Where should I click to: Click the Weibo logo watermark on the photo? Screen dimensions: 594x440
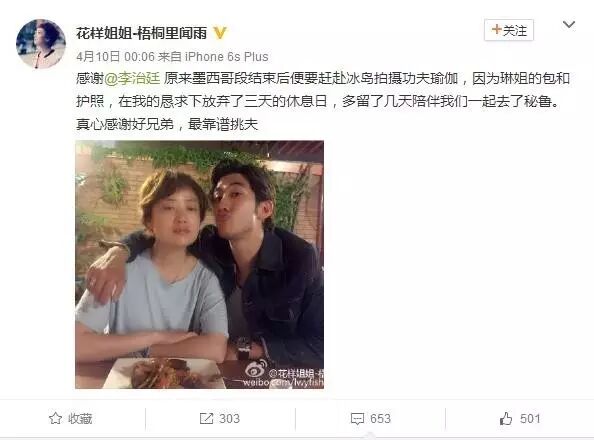pyautogui.click(x=256, y=369)
